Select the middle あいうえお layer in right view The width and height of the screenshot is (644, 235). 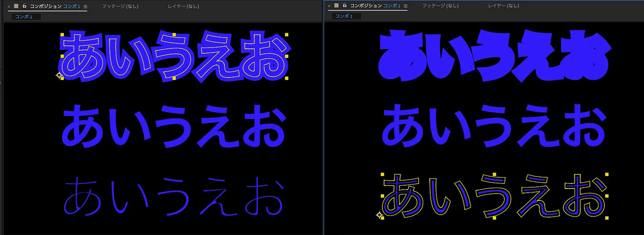point(493,126)
